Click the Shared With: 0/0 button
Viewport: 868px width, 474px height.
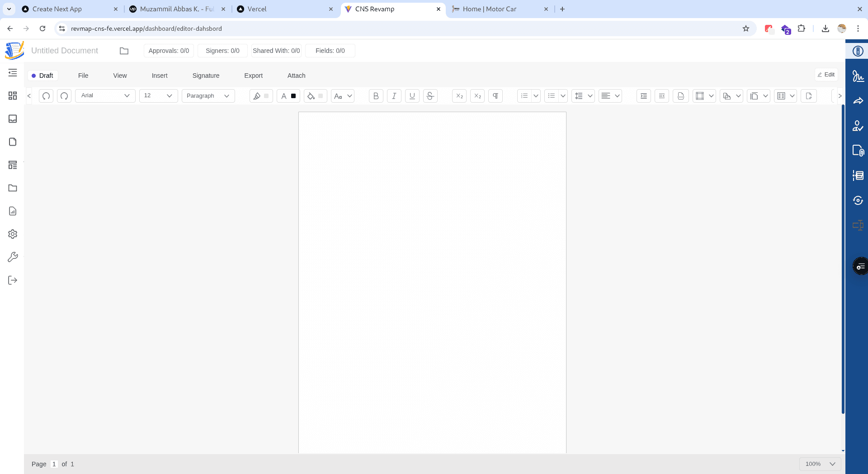point(276,51)
